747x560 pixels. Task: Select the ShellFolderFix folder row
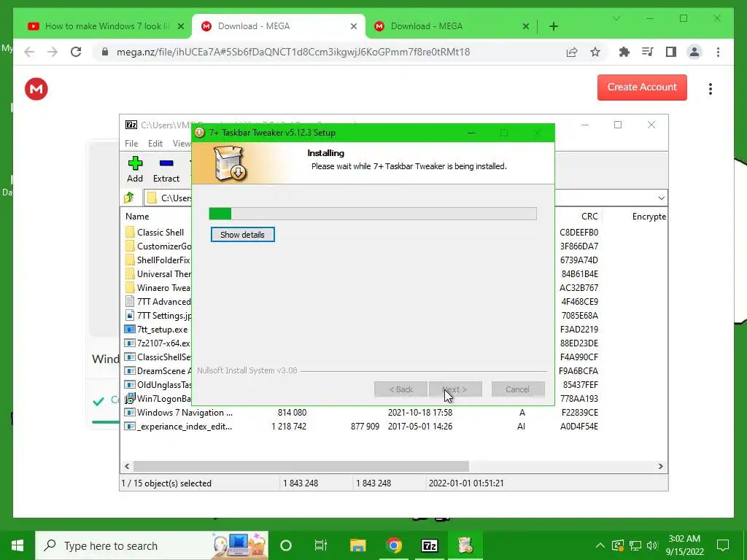click(158, 260)
